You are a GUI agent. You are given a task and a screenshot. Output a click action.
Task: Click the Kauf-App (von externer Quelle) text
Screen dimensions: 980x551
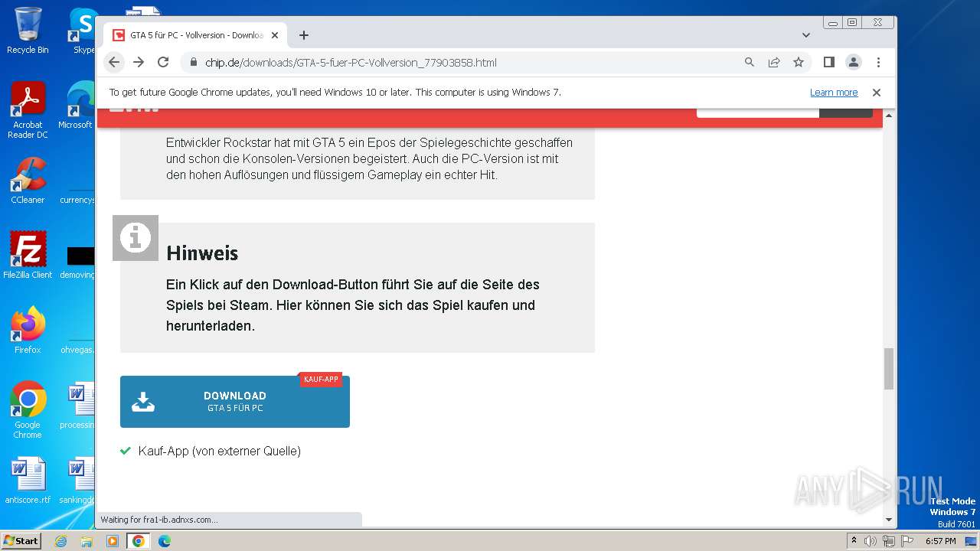220,452
